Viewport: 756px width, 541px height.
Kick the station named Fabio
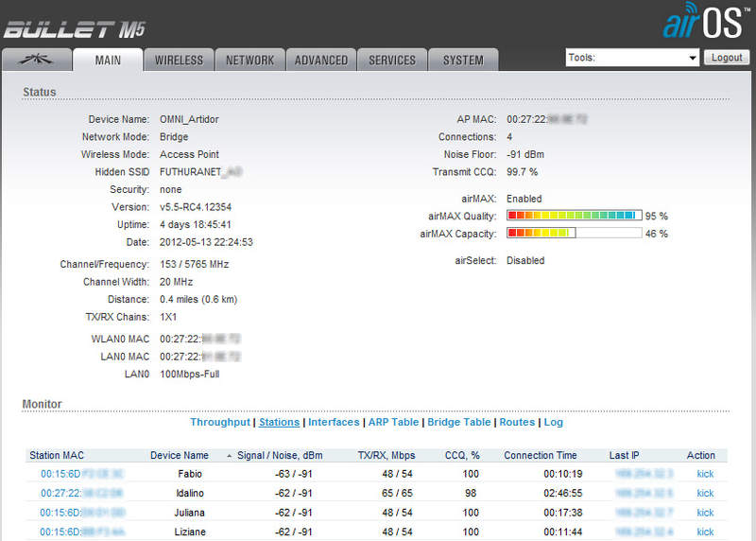tap(705, 474)
